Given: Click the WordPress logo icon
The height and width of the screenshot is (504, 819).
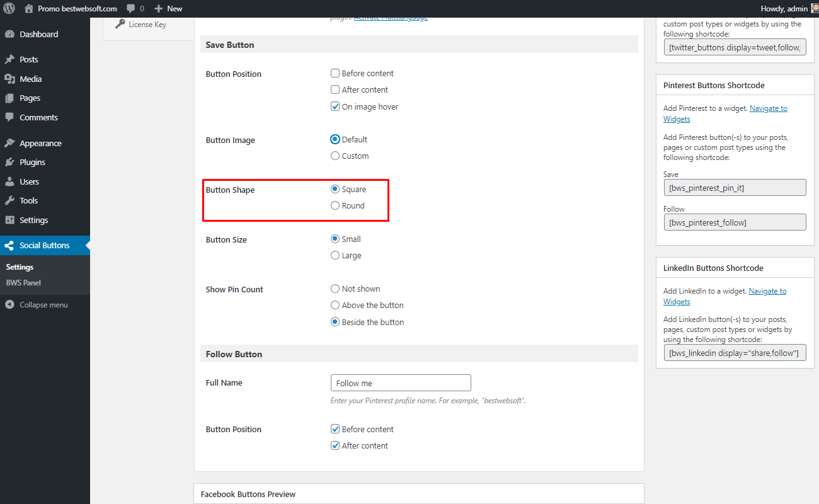Looking at the screenshot, I should [9, 9].
